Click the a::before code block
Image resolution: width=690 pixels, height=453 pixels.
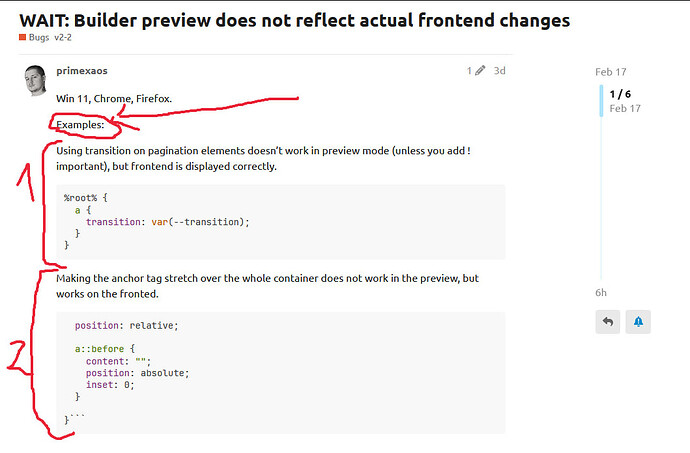(x=281, y=373)
